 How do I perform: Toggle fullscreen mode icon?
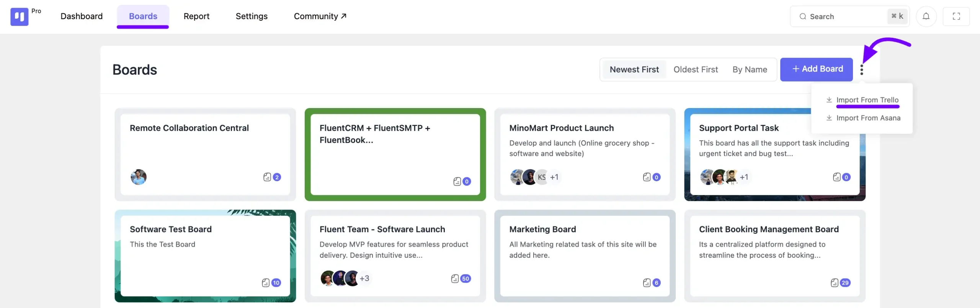coord(956,16)
